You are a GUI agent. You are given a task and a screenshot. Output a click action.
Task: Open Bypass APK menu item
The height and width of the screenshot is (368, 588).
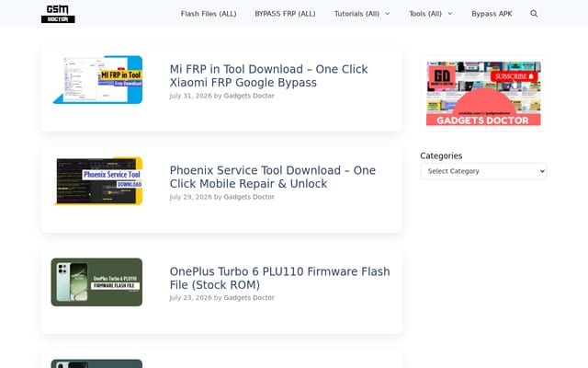click(x=492, y=14)
